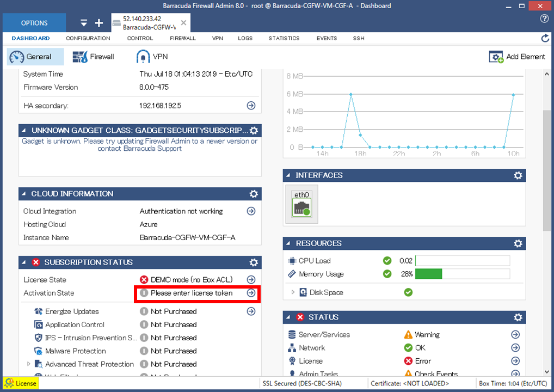
Task: Click the CPU Load usage bar
Action: [x=463, y=261]
